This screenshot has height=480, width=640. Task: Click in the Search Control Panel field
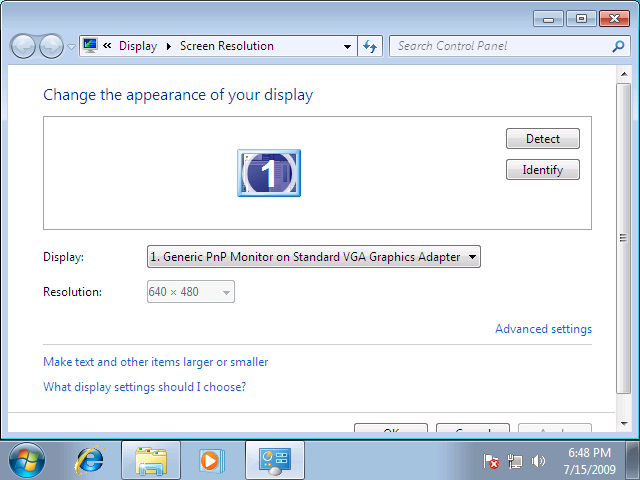pos(500,46)
